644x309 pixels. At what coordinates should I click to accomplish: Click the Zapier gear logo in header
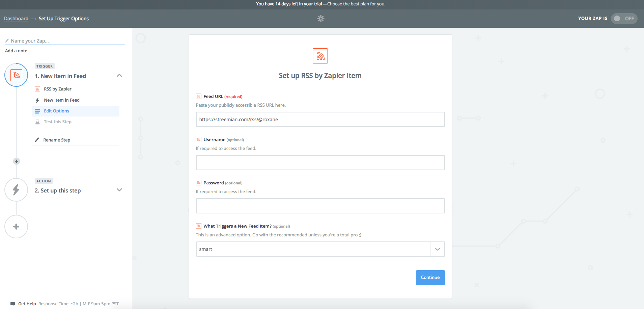pos(320,19)
